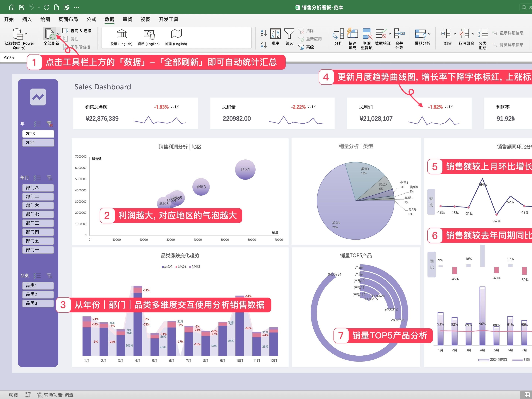This screenshot has width=532, height=399.
Task: Filter by 品类1 in slicer
Action: 38,286
